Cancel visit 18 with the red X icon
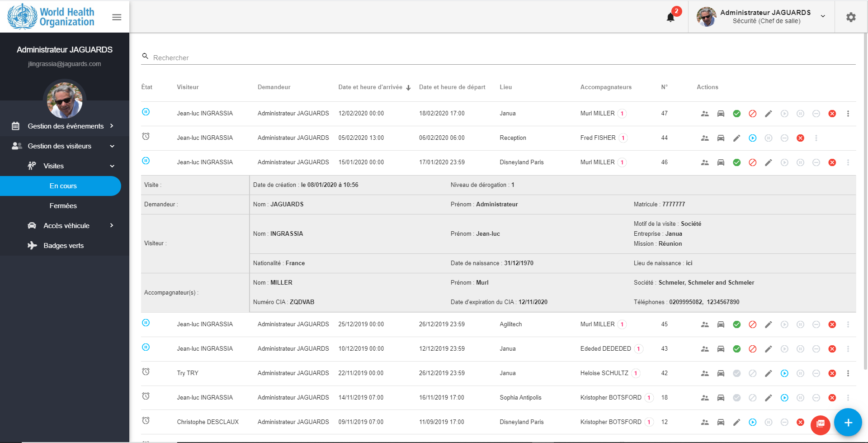Viewport: 868px width, 443px height. pyautogui.click(x=832, y=398)
